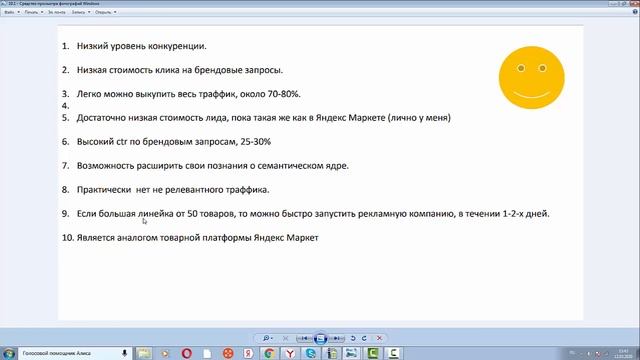
Task: Expand the Запись dropdown menu
Action: (81, 12)
